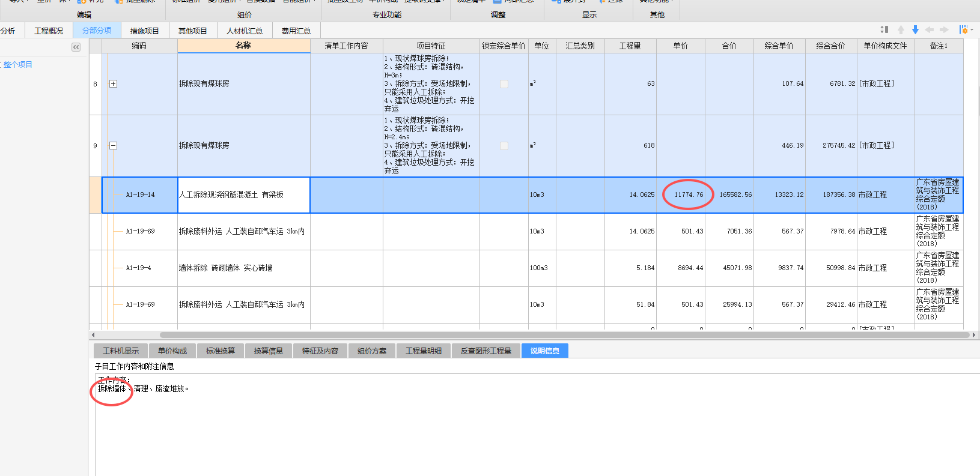Switch to the 工程概况 tab

pos(49,31)
